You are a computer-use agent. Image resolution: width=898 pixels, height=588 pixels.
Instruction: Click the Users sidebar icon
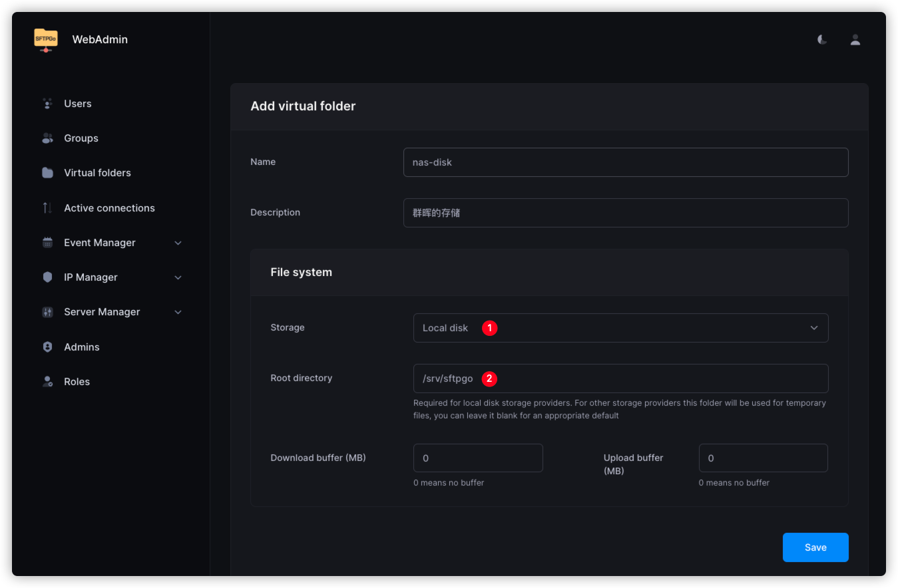click(47, 104)
